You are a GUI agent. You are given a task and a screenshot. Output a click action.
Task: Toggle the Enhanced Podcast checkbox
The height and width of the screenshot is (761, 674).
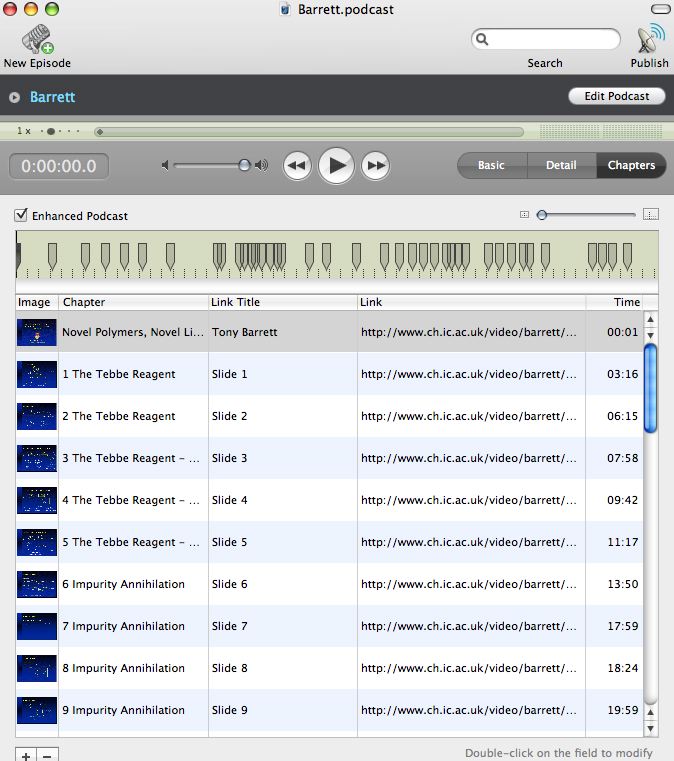(x=21, y=215)
